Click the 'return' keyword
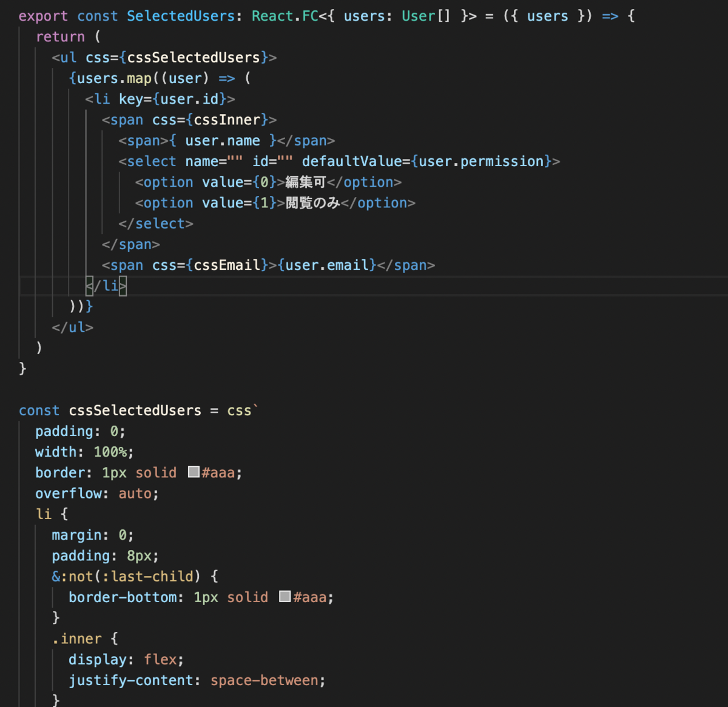This screenshot has width=728, height=707. click(x=60, y=37)
